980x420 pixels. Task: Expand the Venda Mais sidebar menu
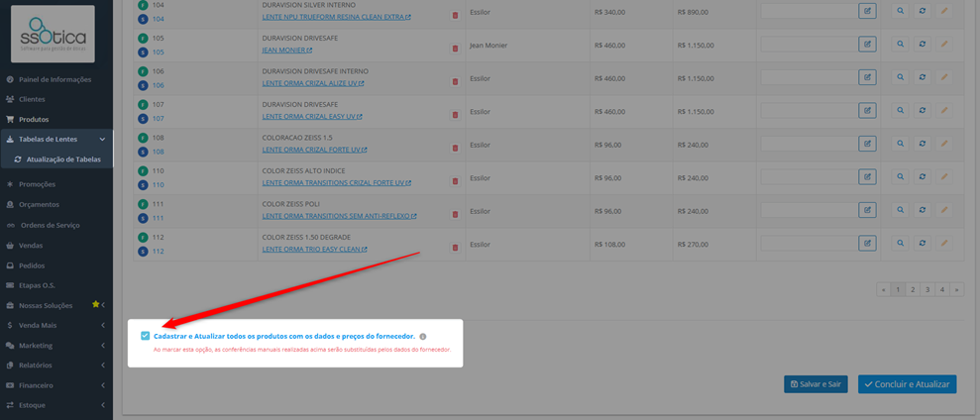[56, 325]
